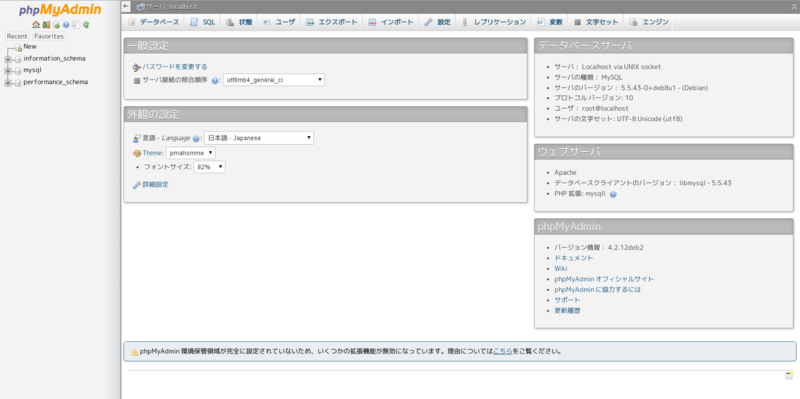Click the サーバ: localhost breadcrumb link

172,7
